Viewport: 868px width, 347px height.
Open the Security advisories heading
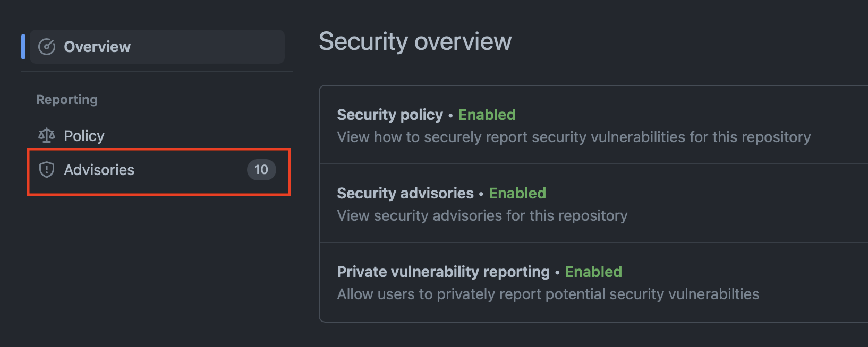click(405, 193)
